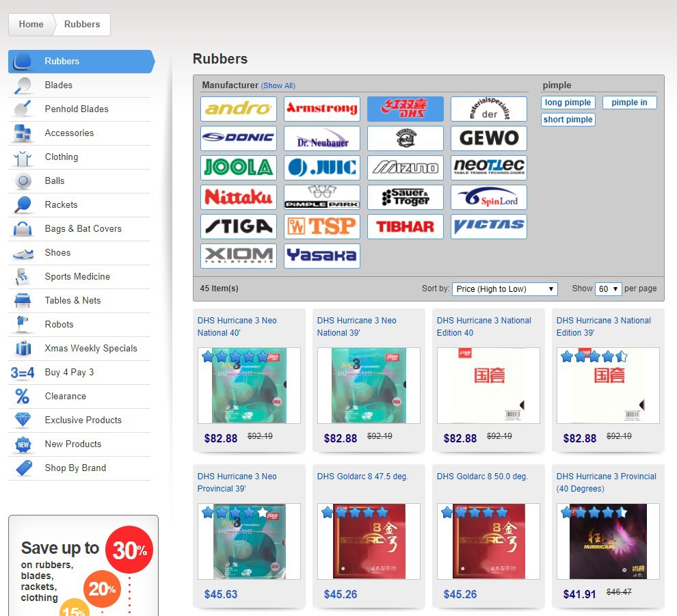Screen dimensions: 677x616
Task: Click the Show All manufacturers link
Action: [278, 85]
